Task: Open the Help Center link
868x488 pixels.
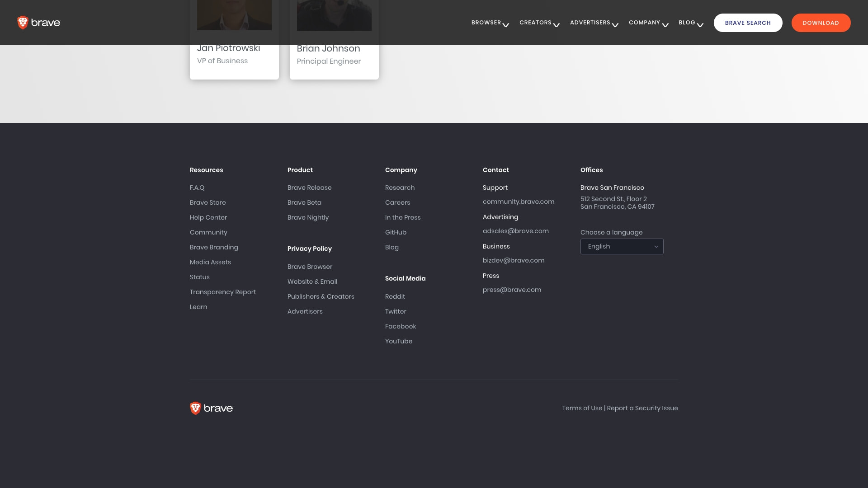Action: (x=208, y=217)
